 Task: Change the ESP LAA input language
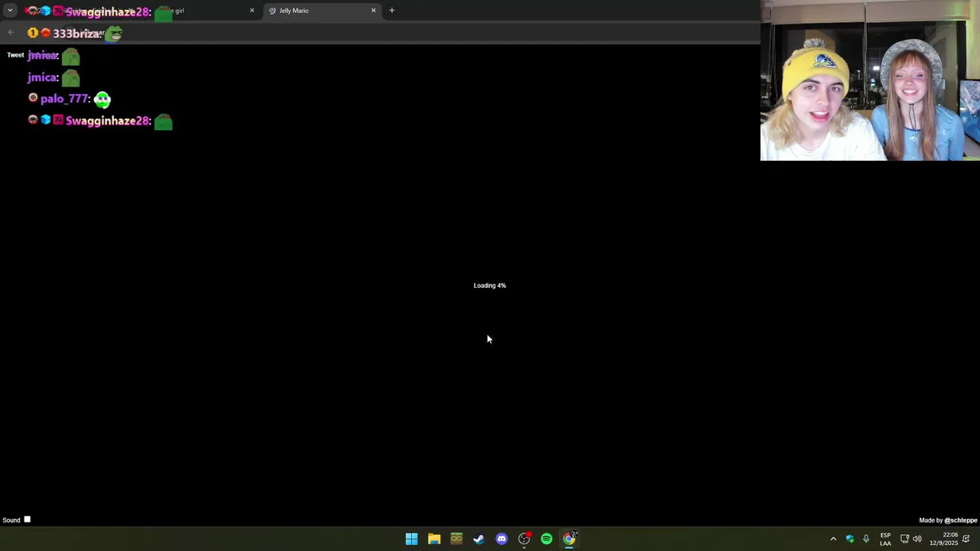coord(885,539)
